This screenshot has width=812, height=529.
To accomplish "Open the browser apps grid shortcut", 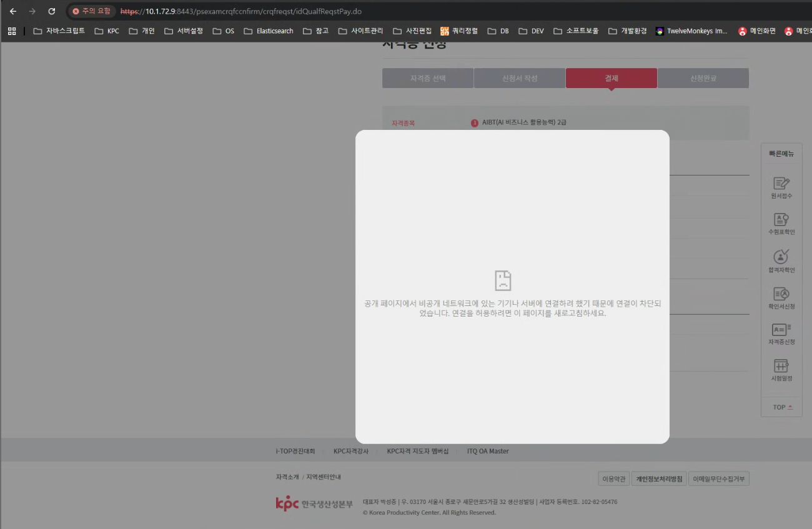I will point(12,31).
